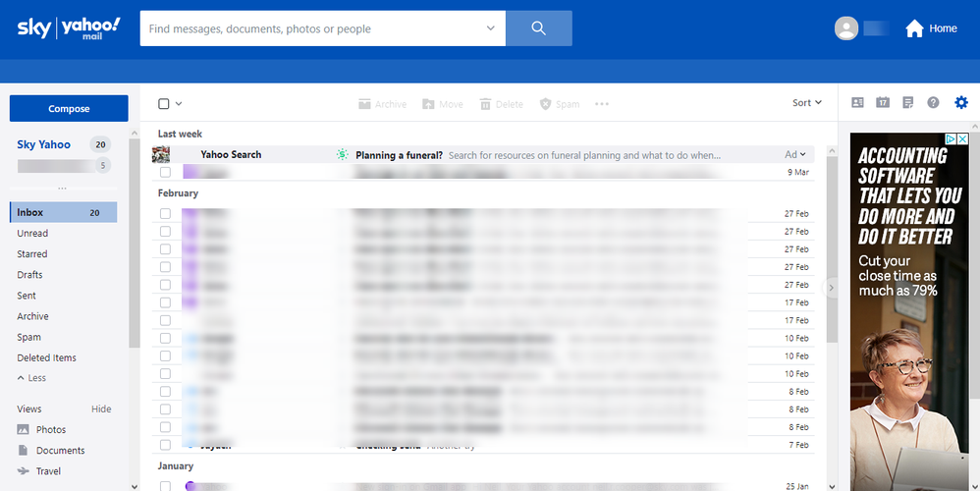This screenshot has width=980, height=491.
Task: Go to Home via house icon
Action: (931, 28)
